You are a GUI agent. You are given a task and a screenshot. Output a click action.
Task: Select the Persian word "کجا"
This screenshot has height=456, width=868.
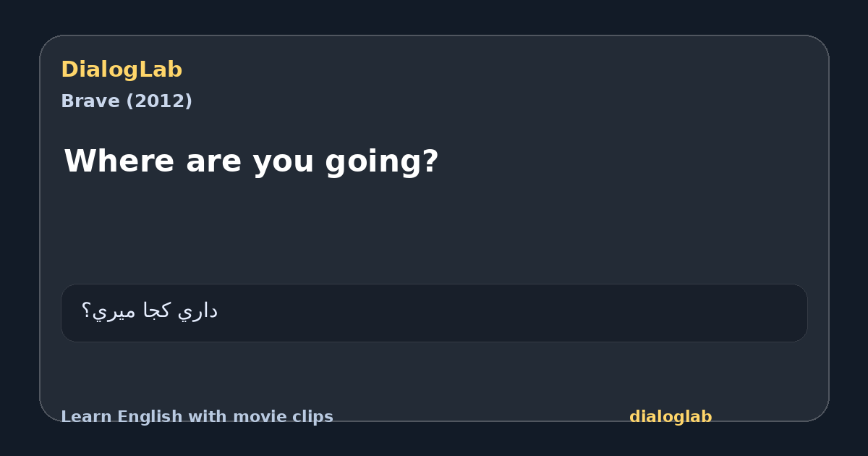156,311
